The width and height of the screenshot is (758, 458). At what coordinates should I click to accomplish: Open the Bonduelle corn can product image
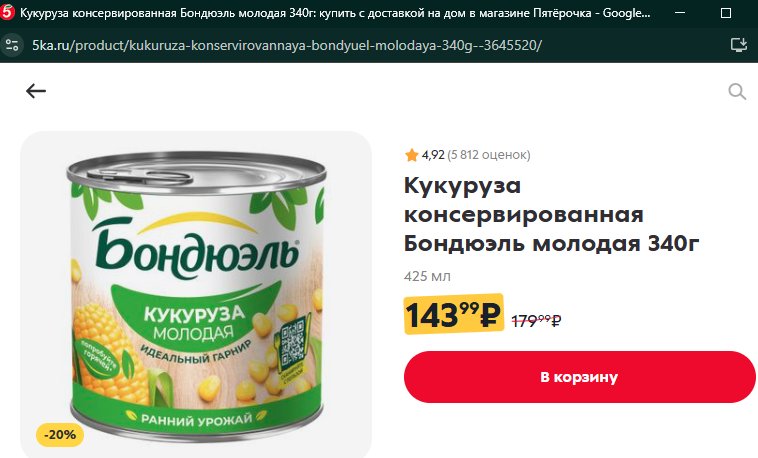tap(196, 294)
